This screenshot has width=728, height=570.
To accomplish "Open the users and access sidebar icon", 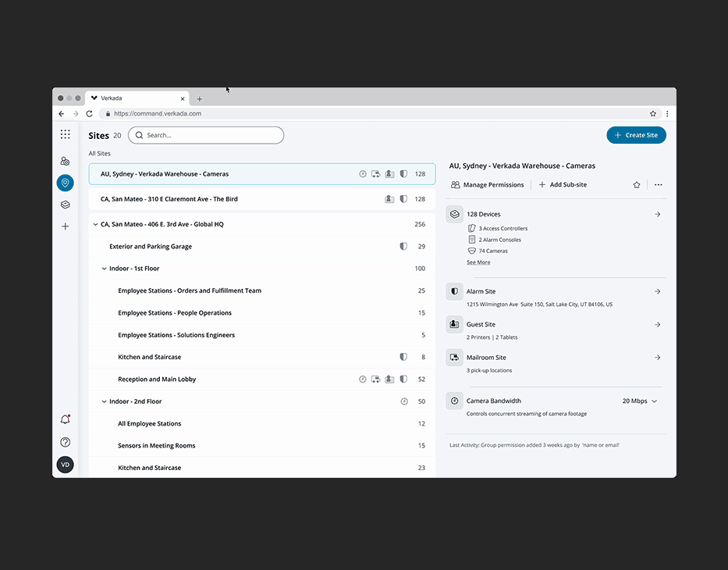I will (x=65, y=161).
